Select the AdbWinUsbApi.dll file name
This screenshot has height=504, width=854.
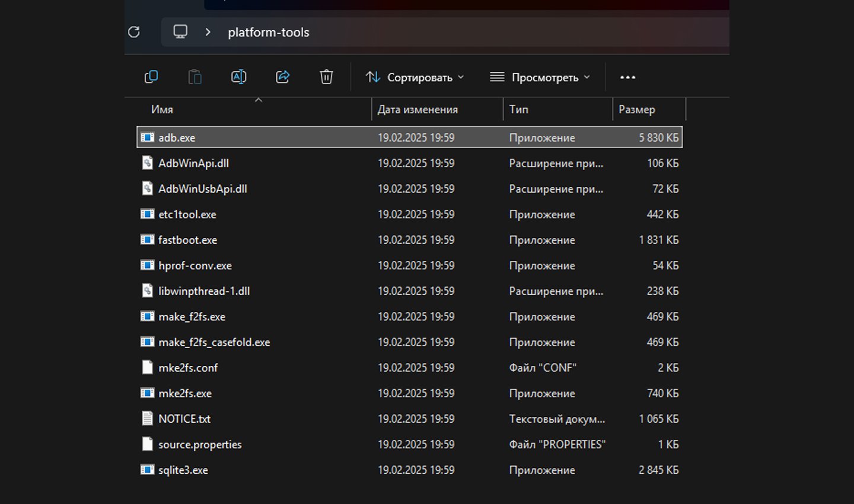[x=203, y=189]
